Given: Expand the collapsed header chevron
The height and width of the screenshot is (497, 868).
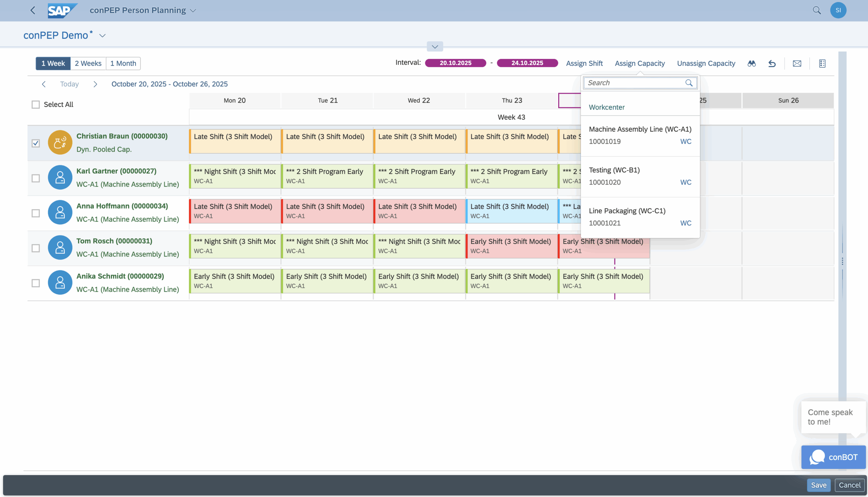Looking at the screenshot, I should 435,46.
